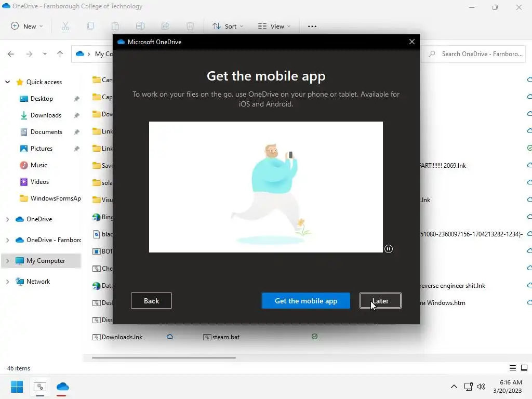The width and height of the screenshot is (532, 399).
Task: Click the File Explorer taskbar icon
Action: (x=40, y=387)
